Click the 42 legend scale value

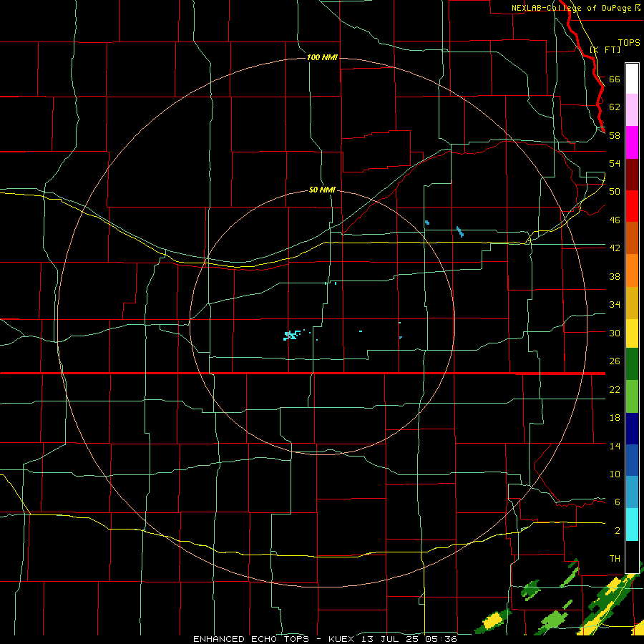[615, 248]
